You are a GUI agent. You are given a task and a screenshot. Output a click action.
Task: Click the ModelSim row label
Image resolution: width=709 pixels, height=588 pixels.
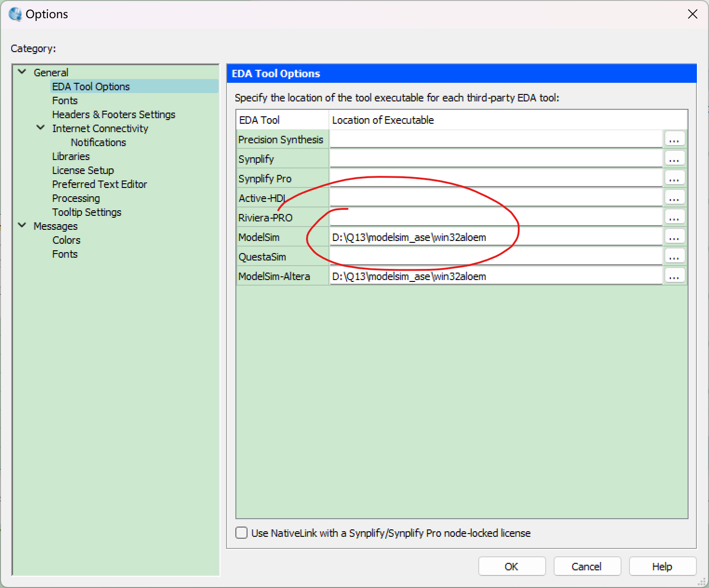pos(259,237)
